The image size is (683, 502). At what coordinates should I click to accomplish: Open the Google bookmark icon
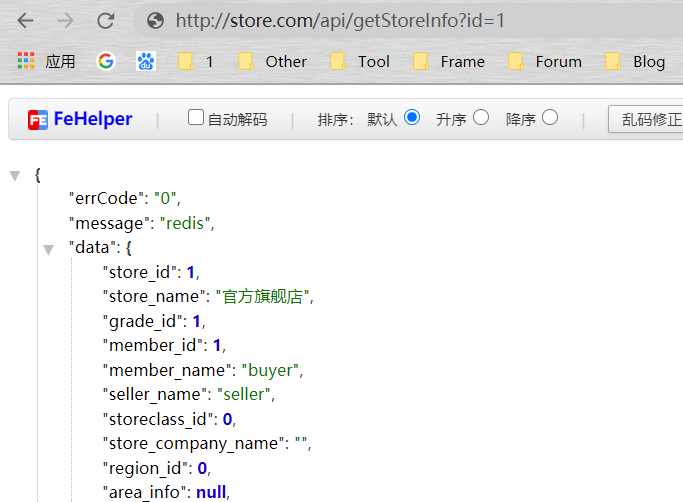click(106, 61)
